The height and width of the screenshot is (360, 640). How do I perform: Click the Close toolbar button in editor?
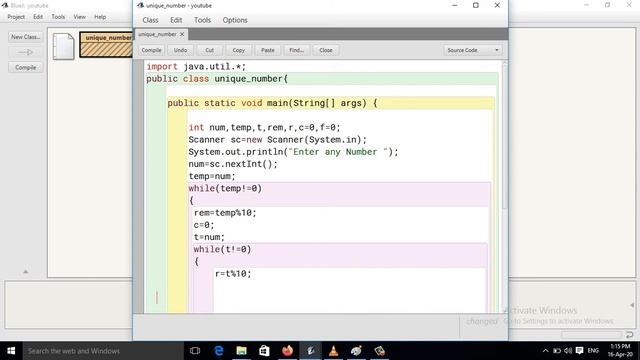coord(326,50)
